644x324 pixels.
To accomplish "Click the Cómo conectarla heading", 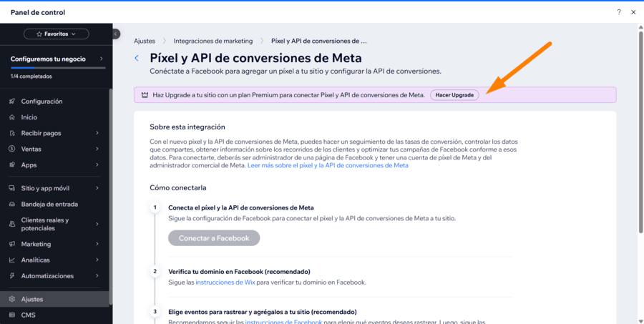I will click(178, 187).
